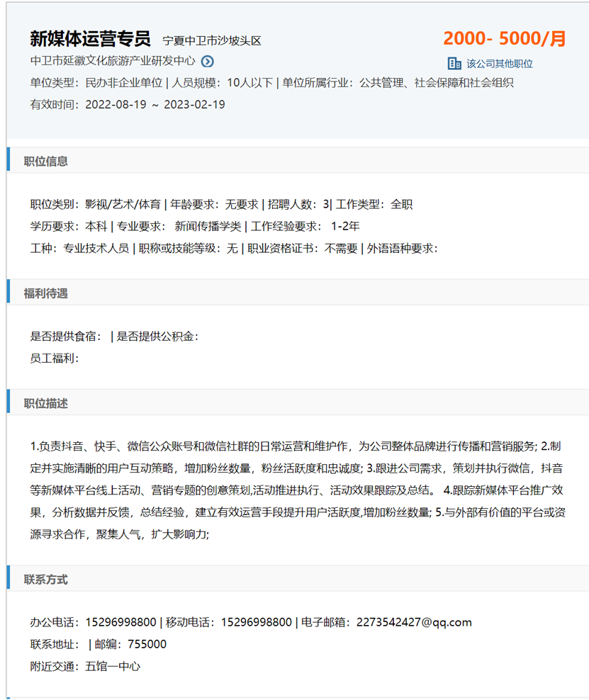589x700 pixels.
Task: Click the job title 新媒体运营专员
Action: 90,39
